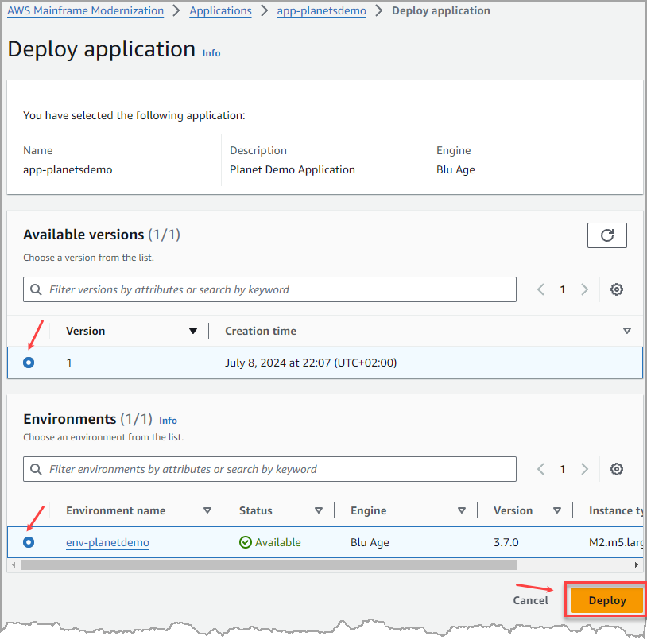The height and width of the screenshot is (644, 647).
Task: Open environments table preferences gear
Action: tap(616, 469)
